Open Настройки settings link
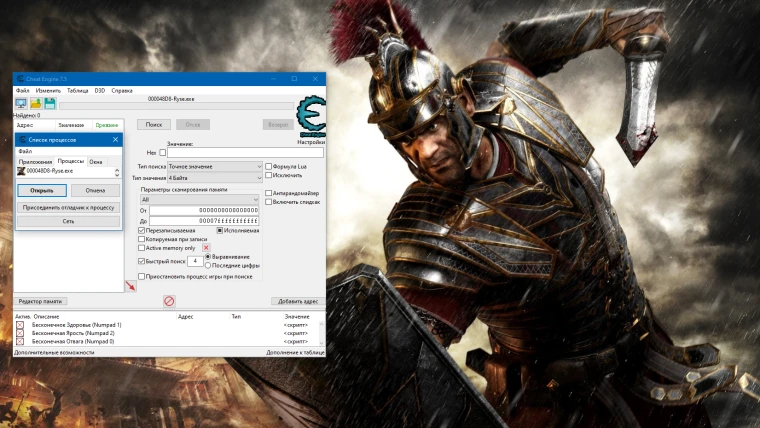760x428 pixels. click(x=311, y=143)
